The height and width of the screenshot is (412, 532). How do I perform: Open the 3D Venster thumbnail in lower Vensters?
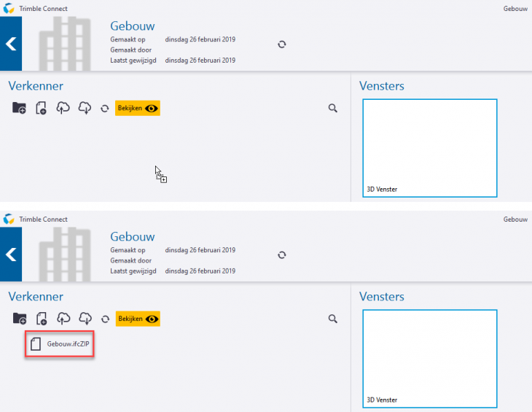[430, 359]
